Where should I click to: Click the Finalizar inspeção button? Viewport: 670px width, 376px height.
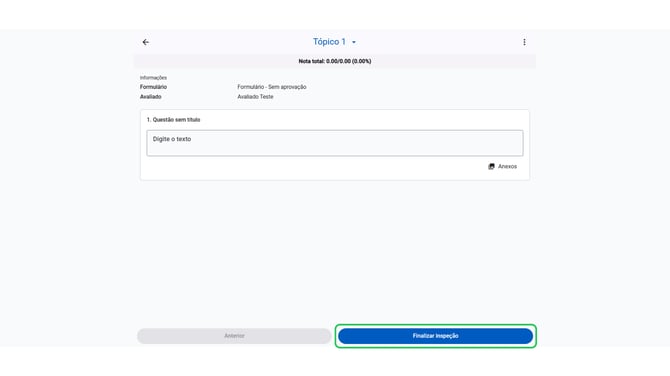435,336
